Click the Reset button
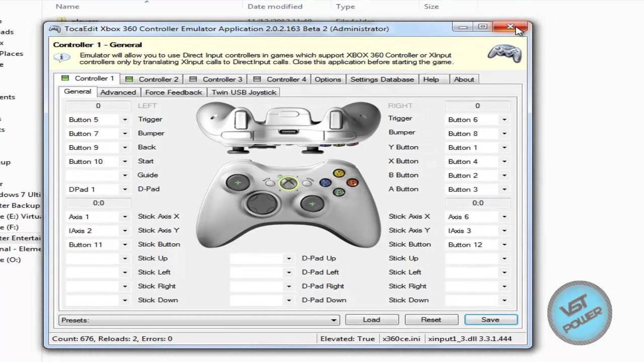644x362 pixels. pos(431,320)
